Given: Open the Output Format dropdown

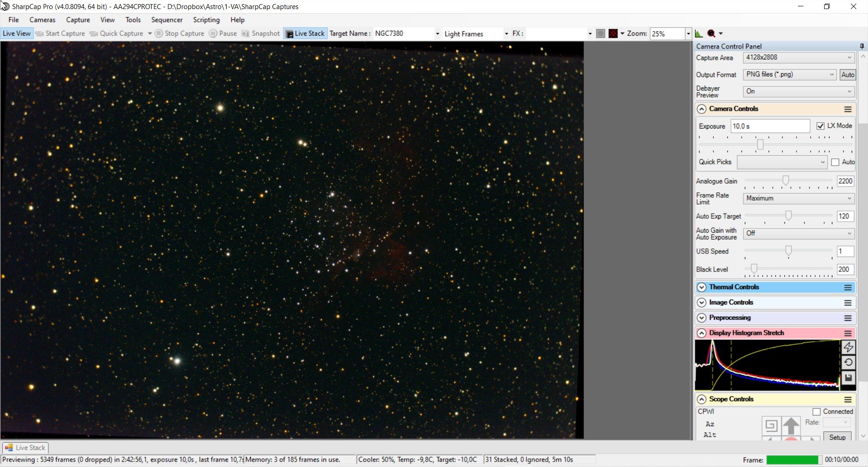Looking at the screenshot, I should coord(789,75).
